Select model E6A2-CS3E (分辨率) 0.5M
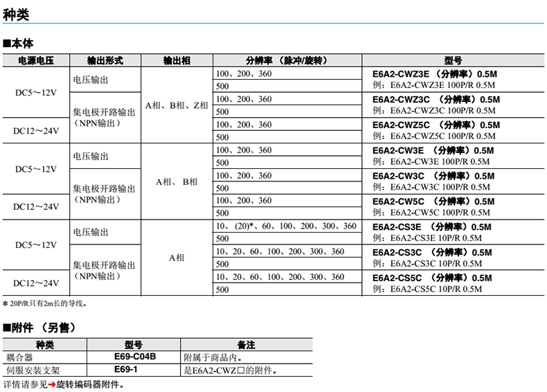The image size is (547, 392). click(433, 227)
